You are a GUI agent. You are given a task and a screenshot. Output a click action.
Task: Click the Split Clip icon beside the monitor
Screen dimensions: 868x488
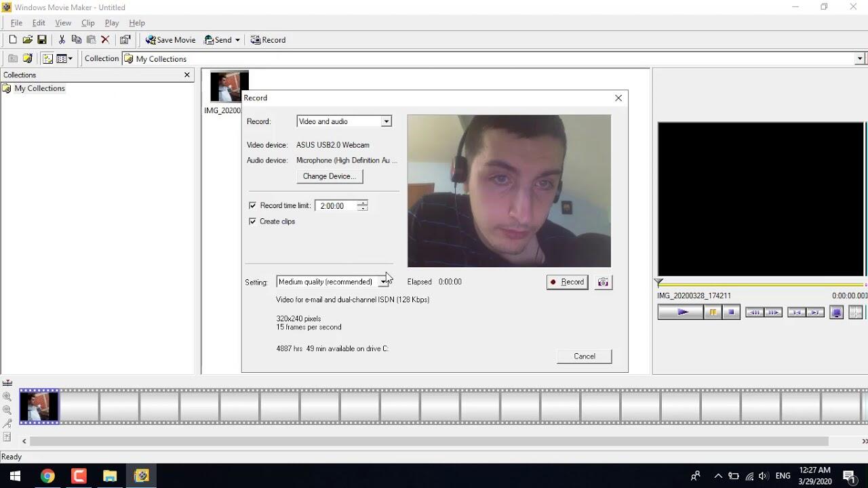click(856, 312)
